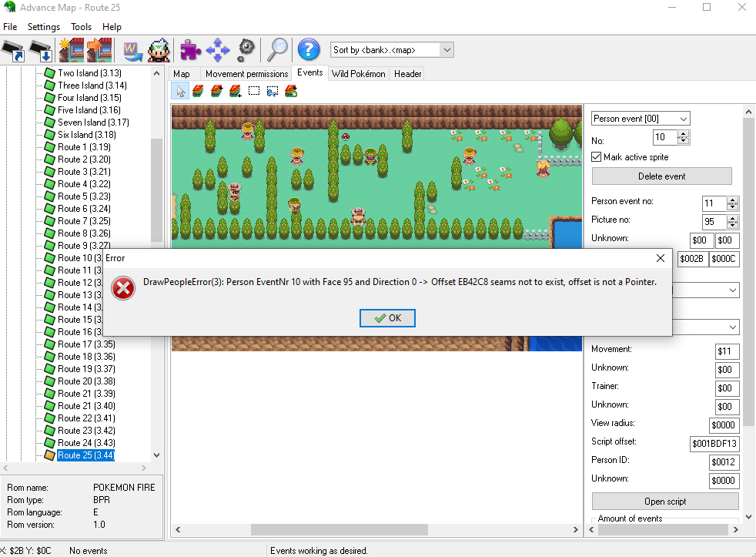The image size is (756, 557).
Task: Click the blue four-arrow move icon
Action: pyautogui.click(x=218, y=50)
